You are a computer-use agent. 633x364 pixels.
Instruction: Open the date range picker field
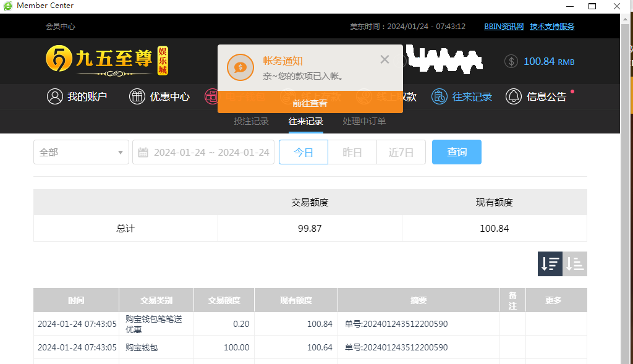coord(211,152)
